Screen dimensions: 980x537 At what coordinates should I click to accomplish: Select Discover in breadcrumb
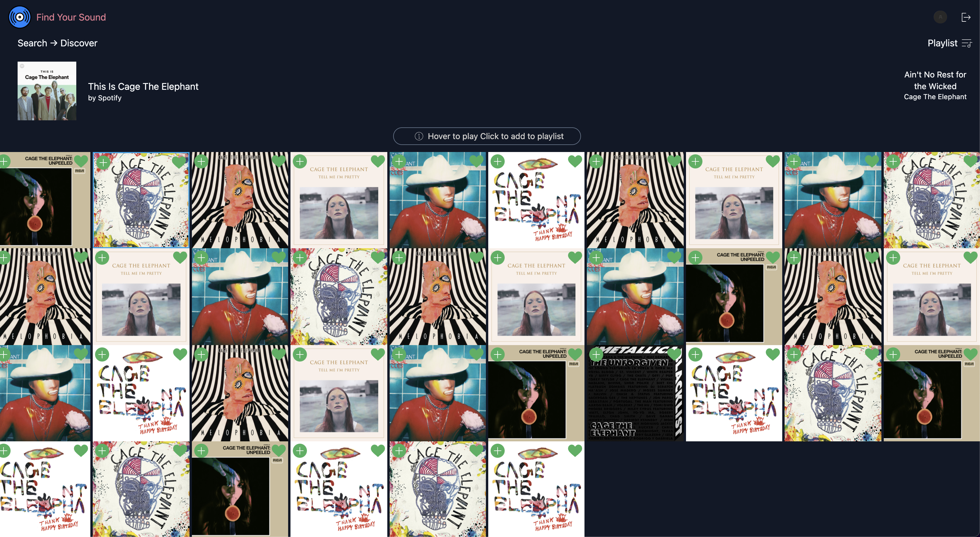[79, 43]
